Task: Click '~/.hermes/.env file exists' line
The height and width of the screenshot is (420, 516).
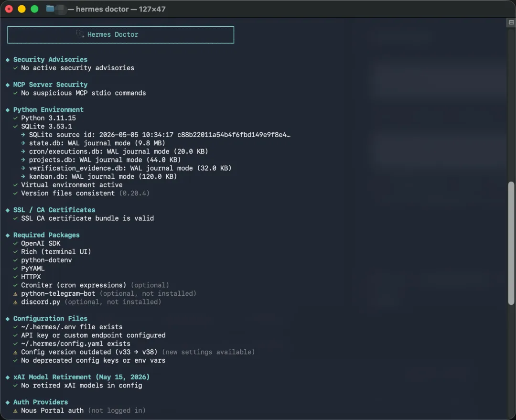Action: [x=72, y=327]
